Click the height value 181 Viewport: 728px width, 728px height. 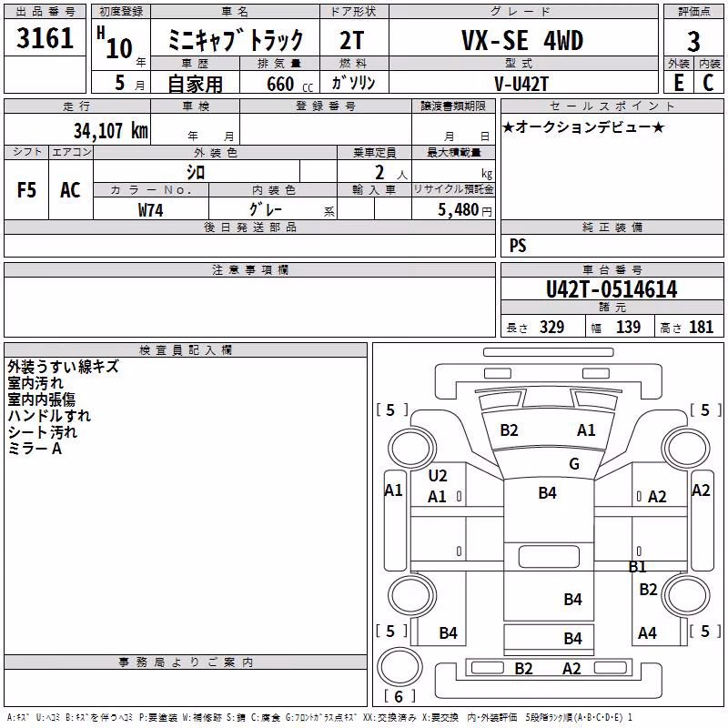701,328
